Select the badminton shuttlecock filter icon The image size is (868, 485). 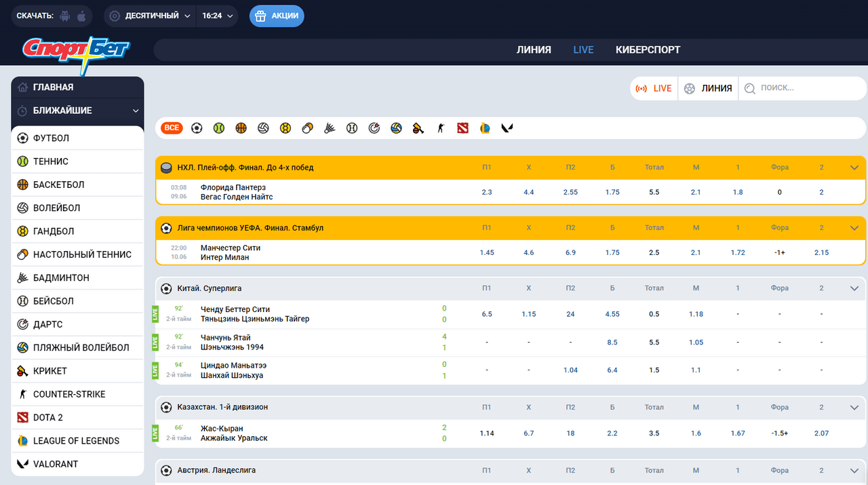329,128
